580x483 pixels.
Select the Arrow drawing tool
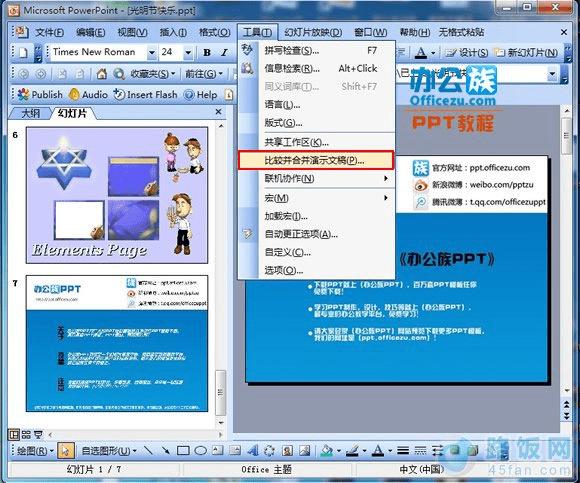pos(165,450)
